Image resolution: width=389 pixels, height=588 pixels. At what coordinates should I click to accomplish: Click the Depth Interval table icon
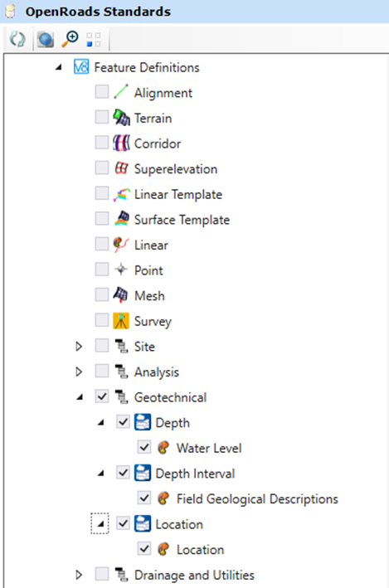tap(143, 473)
